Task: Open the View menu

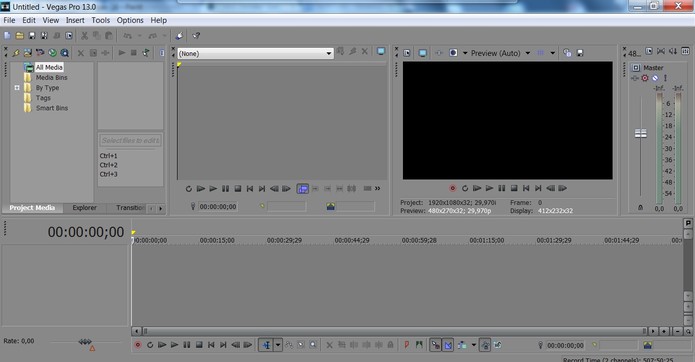Action: click(x=51, y=20)
